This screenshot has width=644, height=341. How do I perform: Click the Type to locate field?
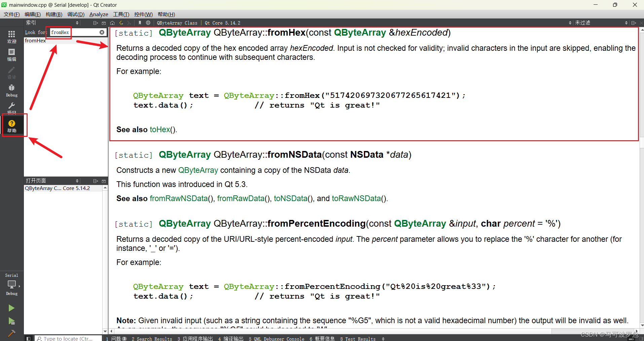click(69, 338)
